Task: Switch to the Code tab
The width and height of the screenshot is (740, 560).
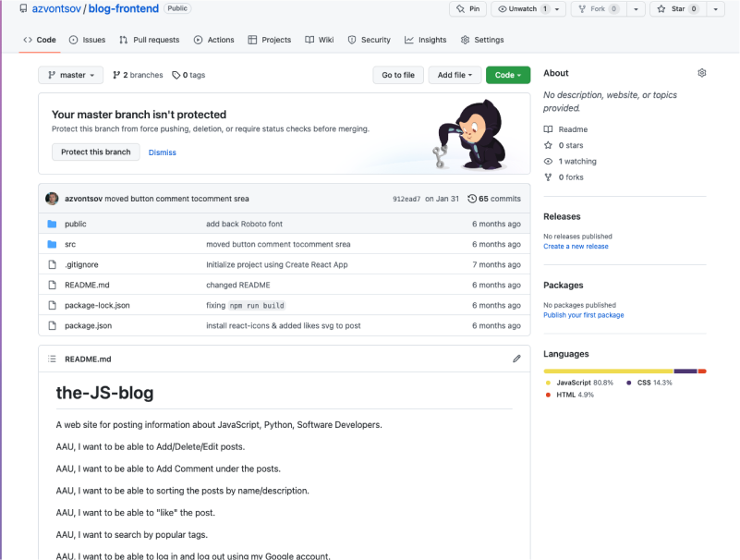Action: click(x=40, y=40)
